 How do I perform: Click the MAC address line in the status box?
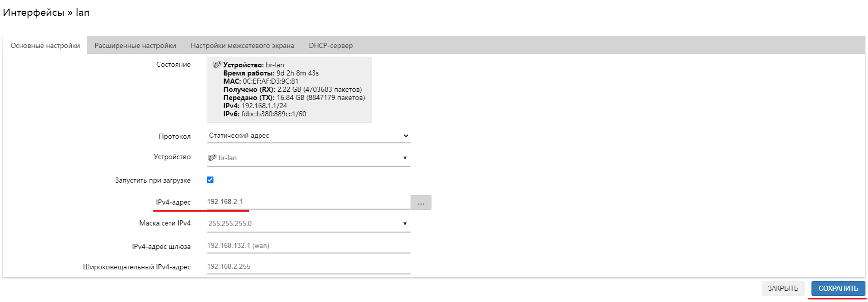click(x=261, y=81)
